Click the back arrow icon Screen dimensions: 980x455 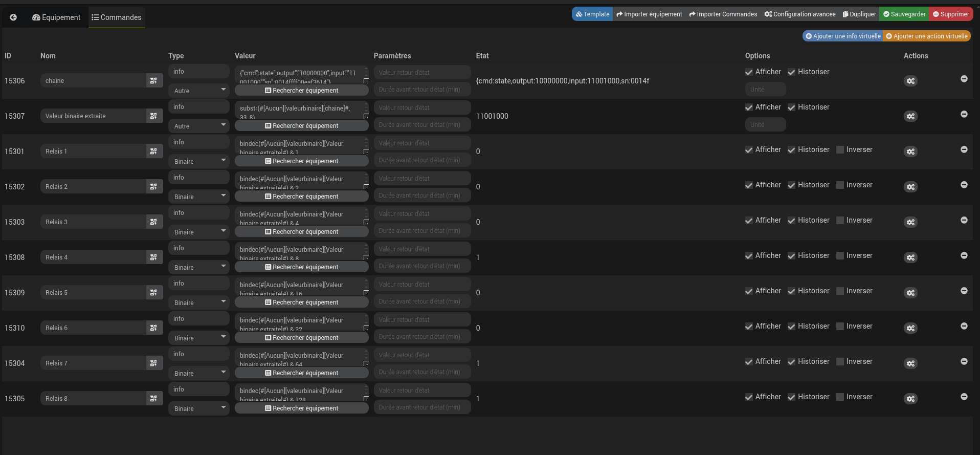coord(13,17)
